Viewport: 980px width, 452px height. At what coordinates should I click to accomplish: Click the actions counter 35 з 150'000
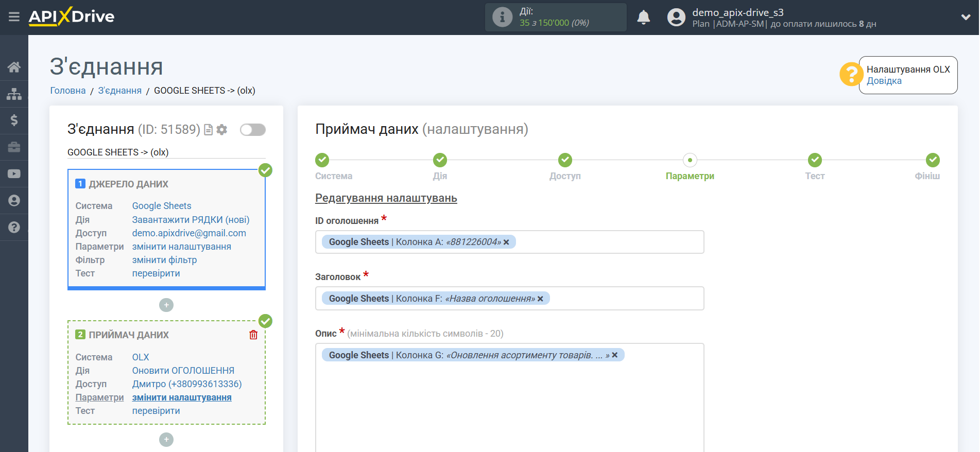point(554,23)
